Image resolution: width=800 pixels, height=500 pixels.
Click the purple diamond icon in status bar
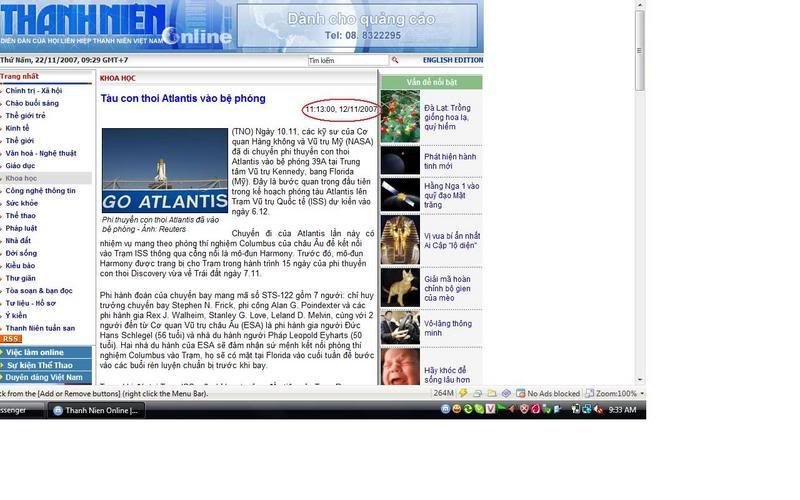pyautogui.click(x=506, y=393)
